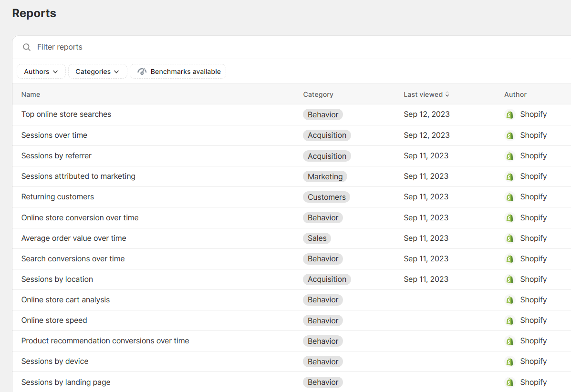This screenshot has width=571, height=392.
Task: Click Shopify logo in Sessions by location row
Action: (x=510, y=279)
